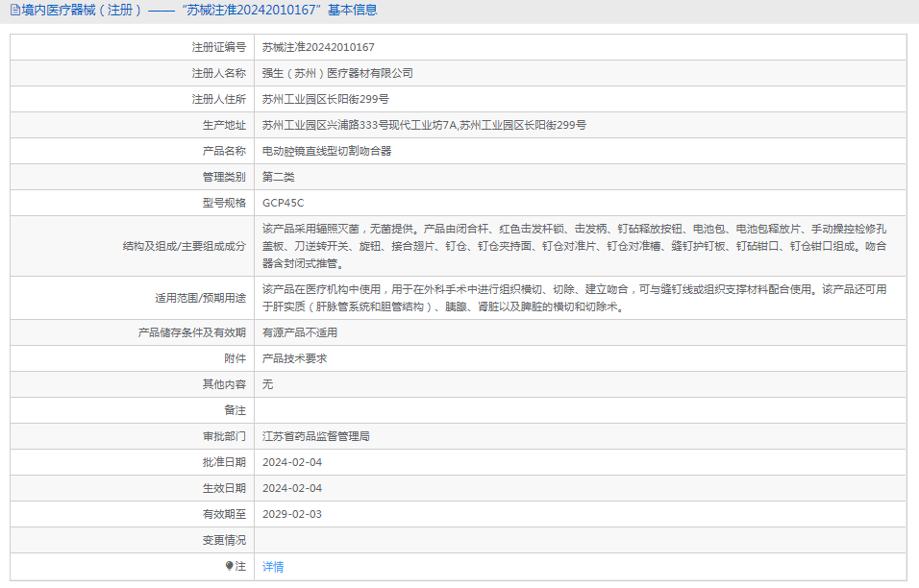
Task: Click the 结构及组成/主要组成成分 label
Action: [x=184, y=246]
